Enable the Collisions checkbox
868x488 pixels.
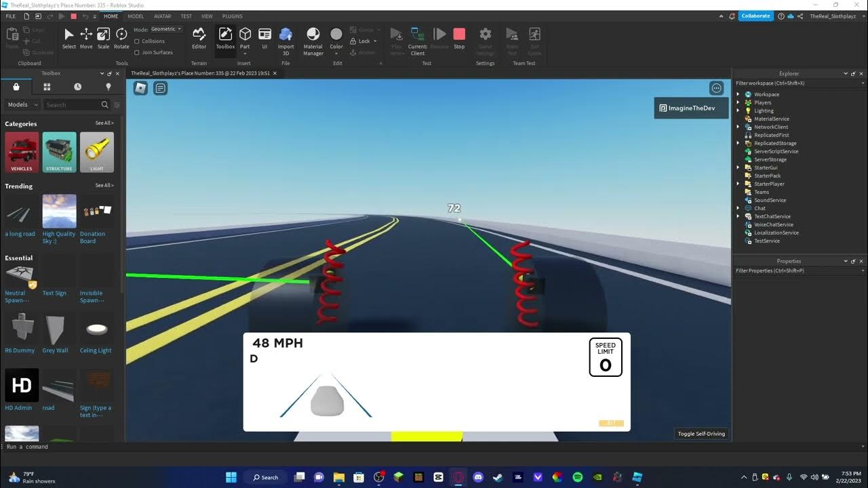137,41
